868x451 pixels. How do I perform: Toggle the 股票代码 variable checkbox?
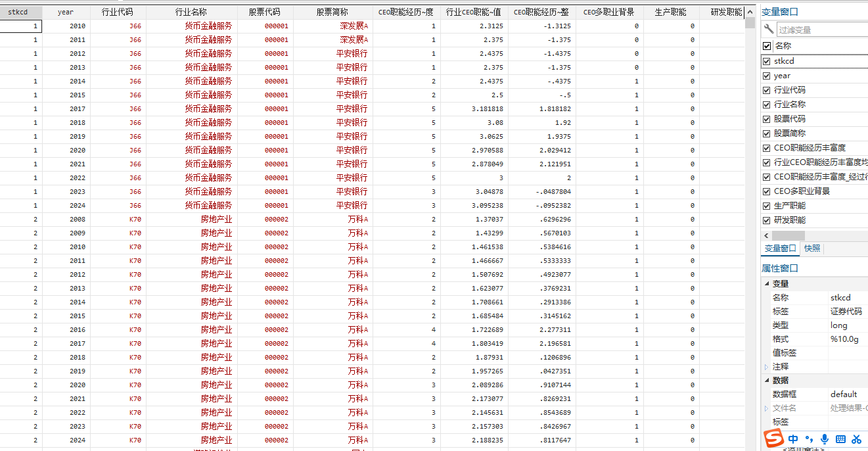click(x=767, y=119)
